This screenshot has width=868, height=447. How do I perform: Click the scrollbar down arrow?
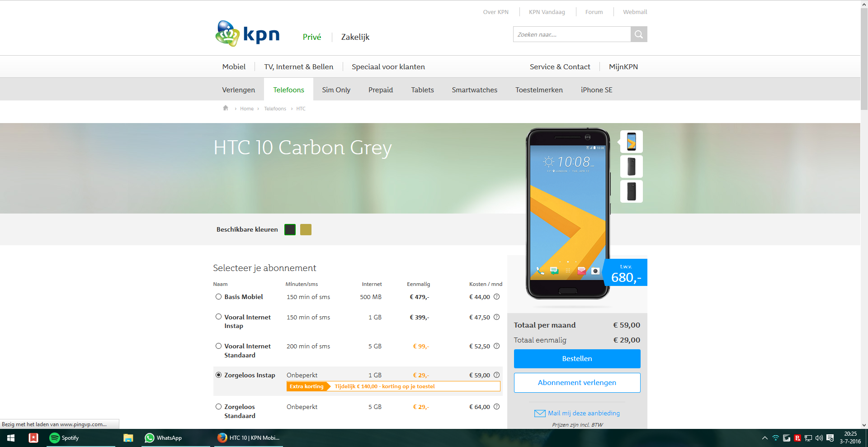[x=864, y=425]
